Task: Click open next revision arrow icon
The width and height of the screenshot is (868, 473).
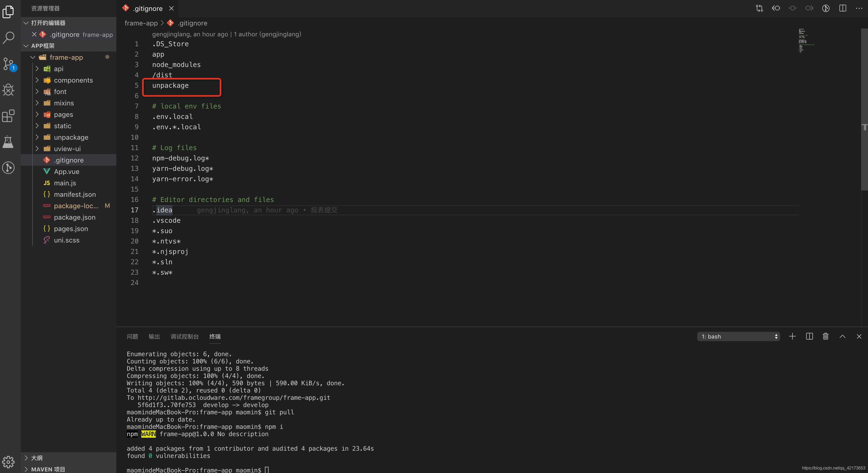Action: (x=809, y=8)
